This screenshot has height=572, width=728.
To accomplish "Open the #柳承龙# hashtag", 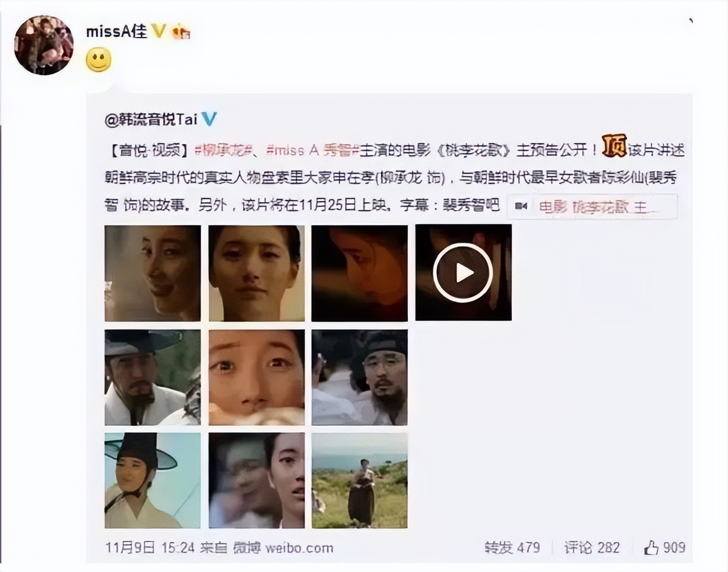I will (x=225, y=150).
